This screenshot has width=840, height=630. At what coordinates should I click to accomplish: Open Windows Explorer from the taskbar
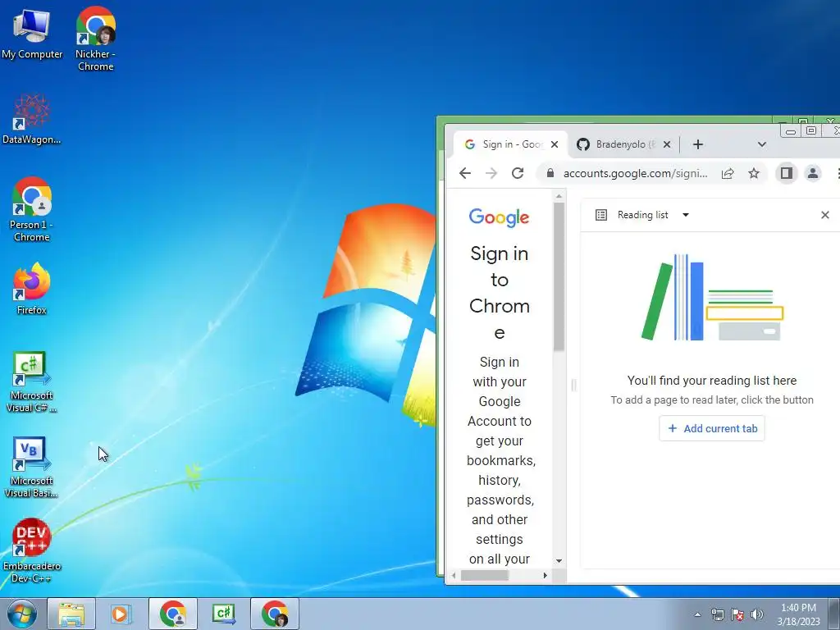click(71, 614)
